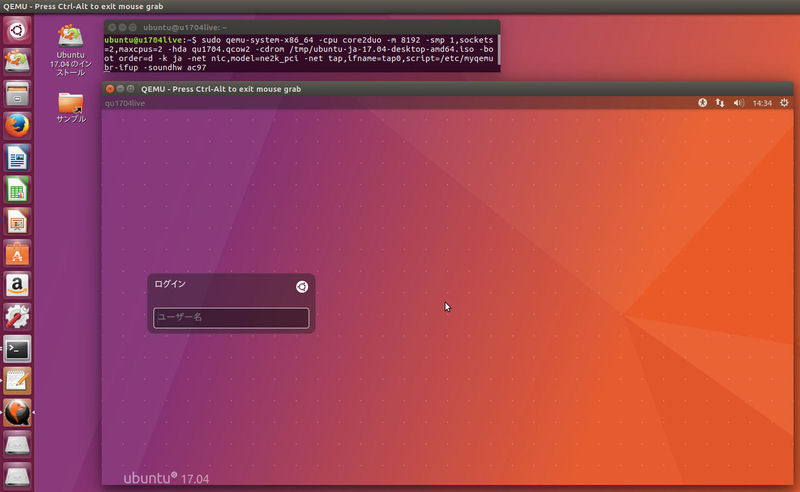800x492 pixels.
Task: Maximize the inner QEMU window
Action: point(131,89)
